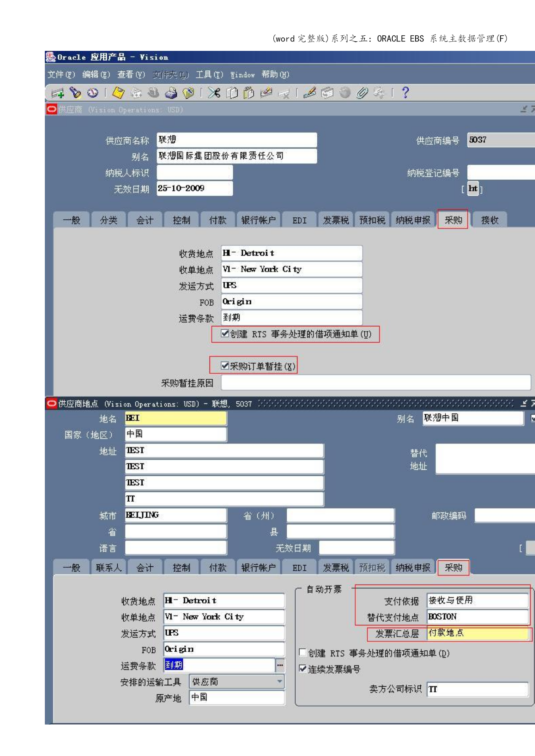Toggle site-level RTS debit memo checkbox (D)
Screen dimensions: 535x756
(x=303, y=653)
